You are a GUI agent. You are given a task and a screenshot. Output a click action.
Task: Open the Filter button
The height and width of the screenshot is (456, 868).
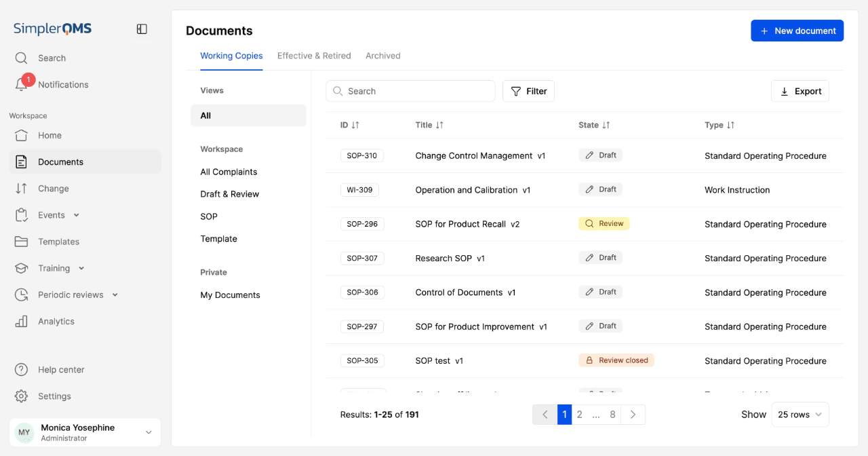click(528, 91)
